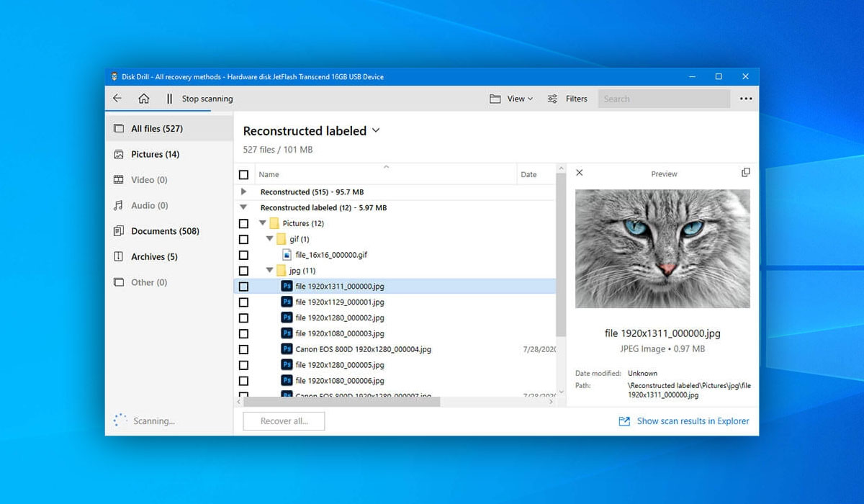Check the gif (1) folder checkbox

coord(243,239)
